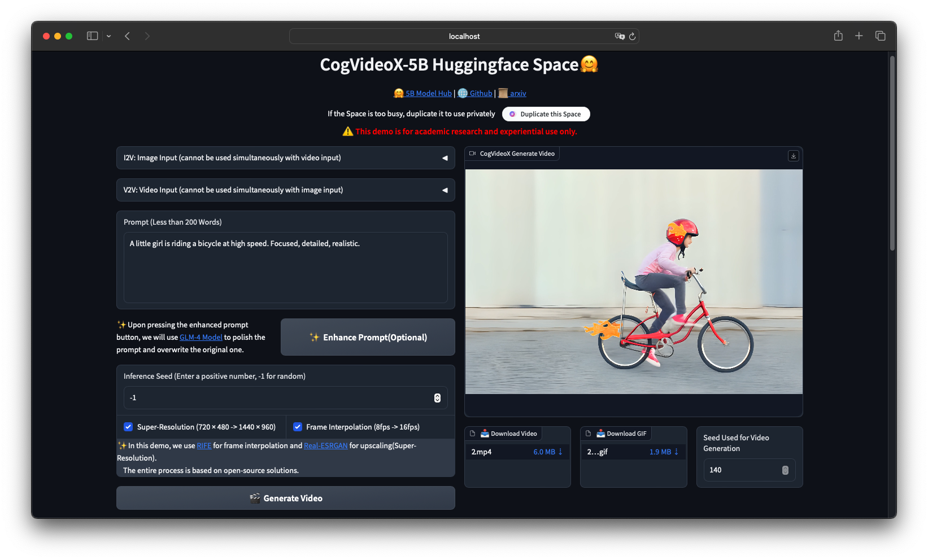Uncheck Frame Interpolation (8fps -> 16fps)
Screen dimensions: 928x560
(x=298, y=427)
